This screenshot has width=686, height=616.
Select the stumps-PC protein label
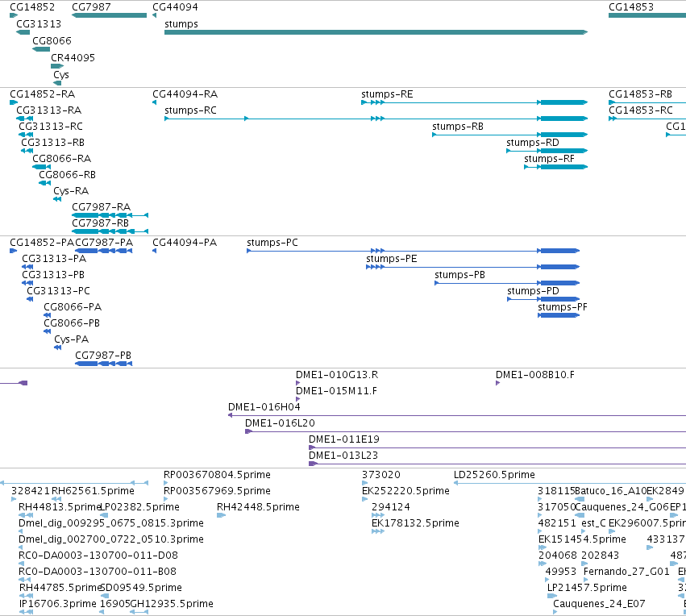click(272, 243)
